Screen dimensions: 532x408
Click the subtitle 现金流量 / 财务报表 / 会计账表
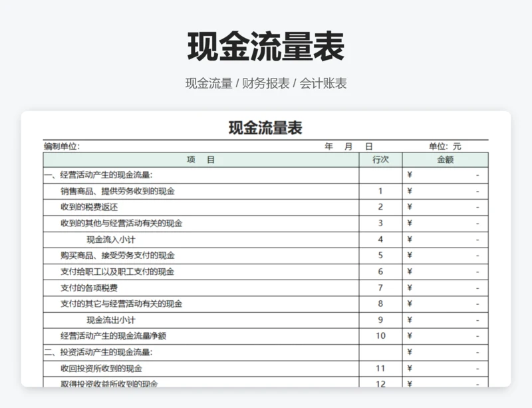[266, 83]
